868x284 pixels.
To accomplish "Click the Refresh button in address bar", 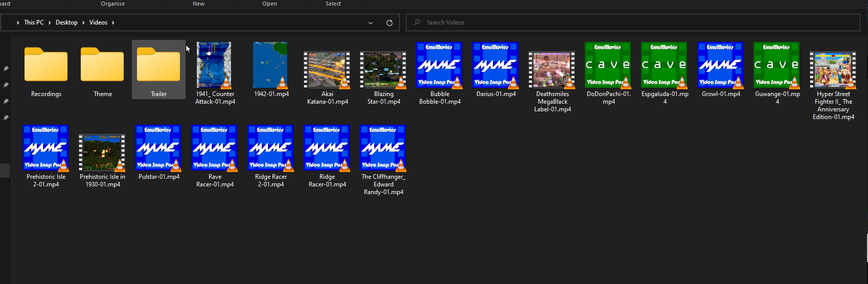I will point(390,22).
